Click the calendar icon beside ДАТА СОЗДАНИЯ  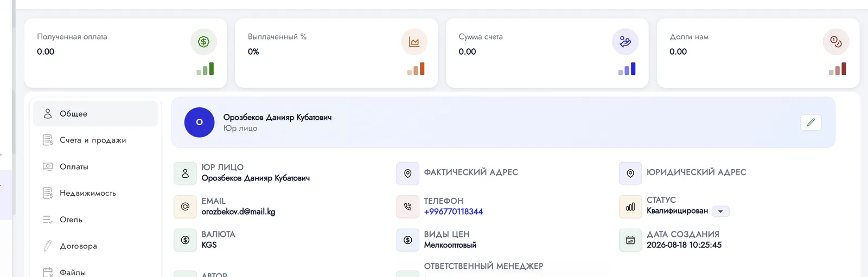click(630, 240)
